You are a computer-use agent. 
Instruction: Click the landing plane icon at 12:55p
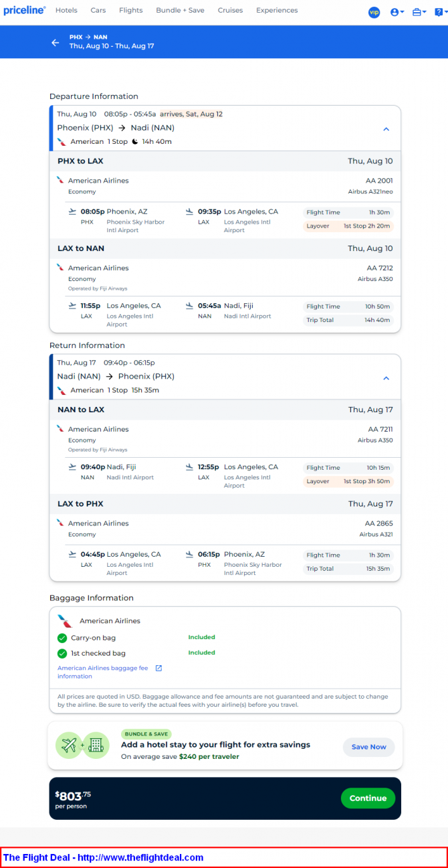tap(189, 467)
